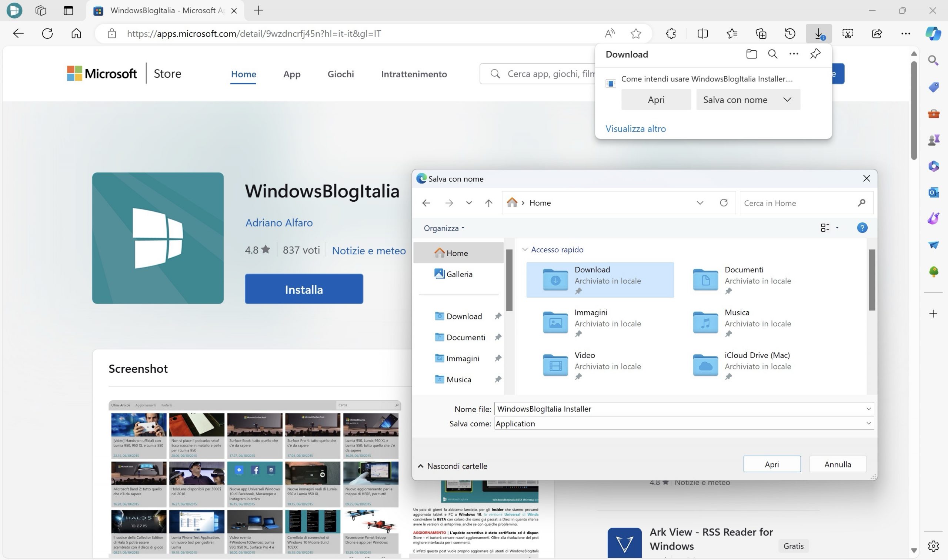Viewport: 948px width, 560px height.
Task: Open a new tab with plus
Action: coord(258,10)
